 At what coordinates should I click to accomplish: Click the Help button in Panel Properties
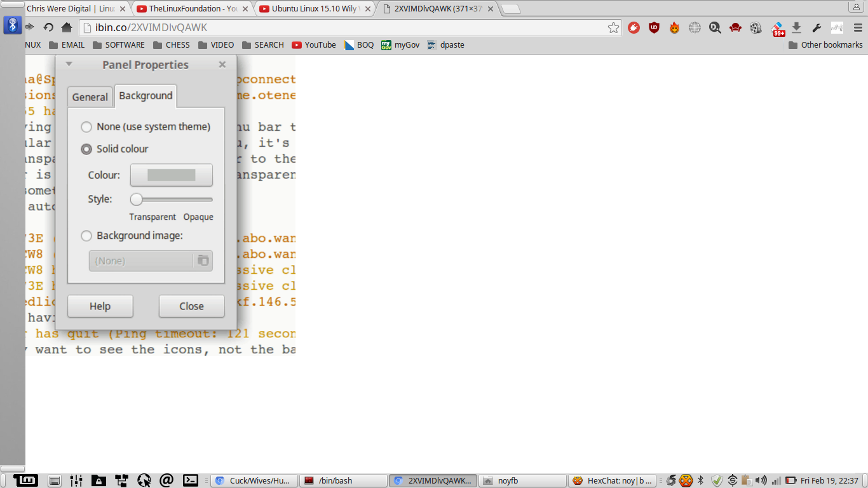pyautogui.click(x=100, y=306)
